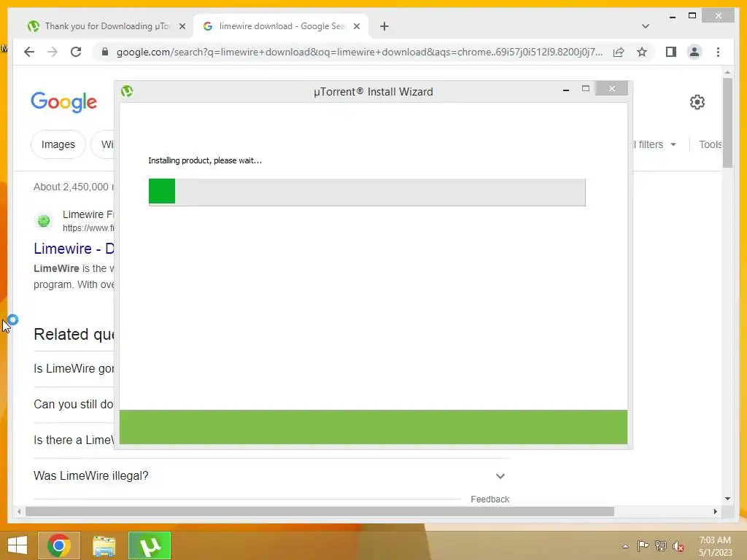Image resolution: width=747 pixels, height=560 pixels.
Task: Click the page's vertical scrollbar thumb
Action: (727, 122)
